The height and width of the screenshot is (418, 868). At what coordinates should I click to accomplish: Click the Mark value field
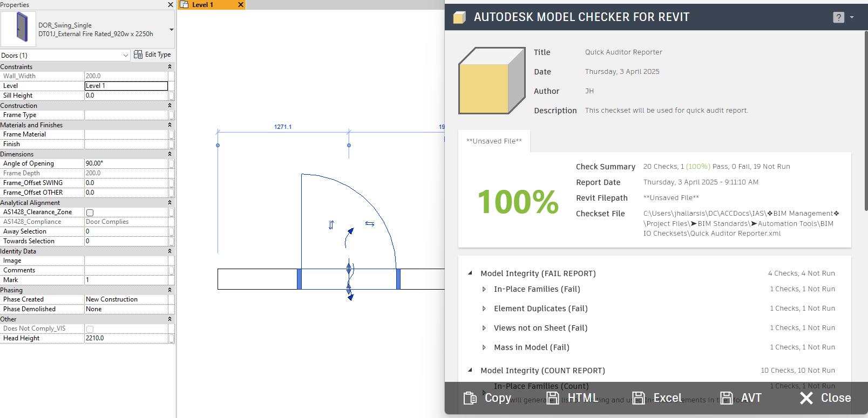126,280
